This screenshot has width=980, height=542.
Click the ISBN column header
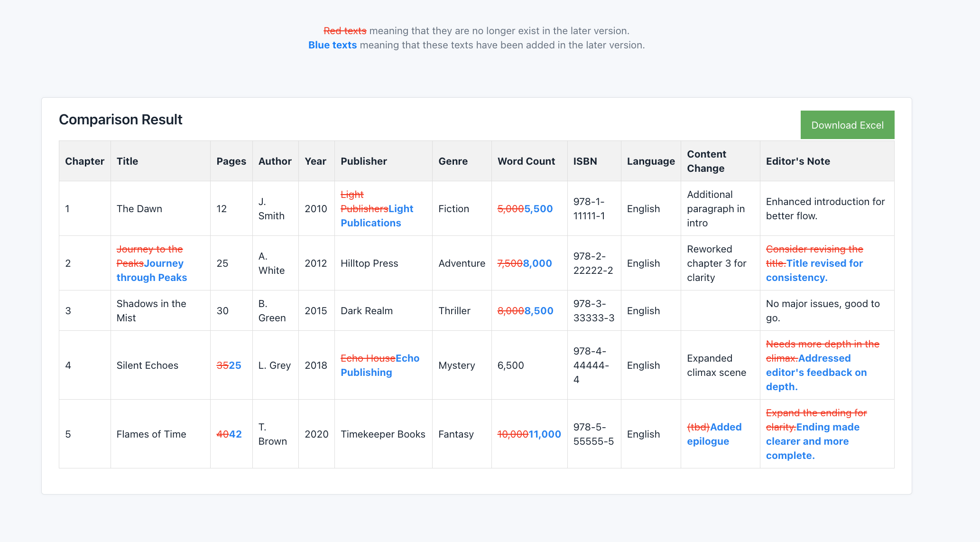point(584,161)
